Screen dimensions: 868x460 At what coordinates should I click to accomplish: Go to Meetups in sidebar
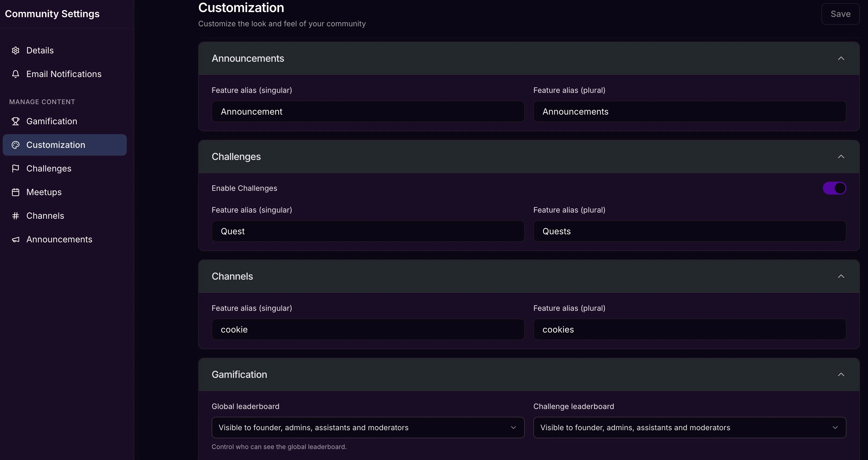point(44,192)
